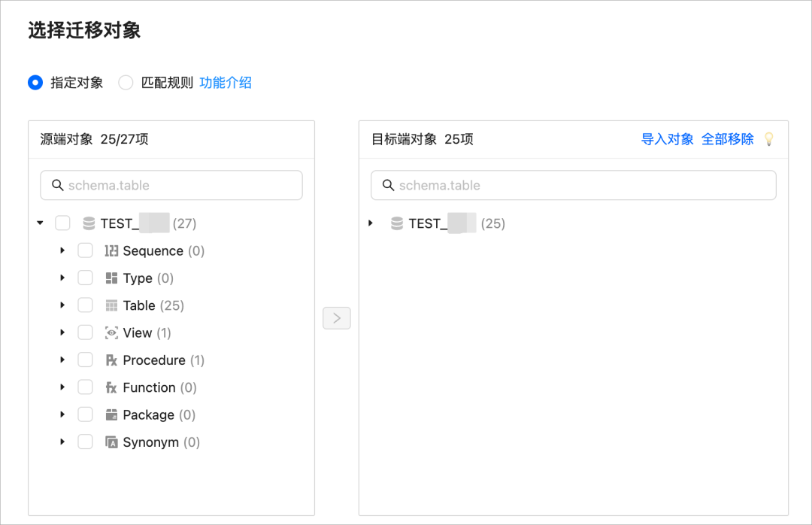Expand the target TEST_ schema node
Viewport: 812px width, 525px height.
(369, 223)
